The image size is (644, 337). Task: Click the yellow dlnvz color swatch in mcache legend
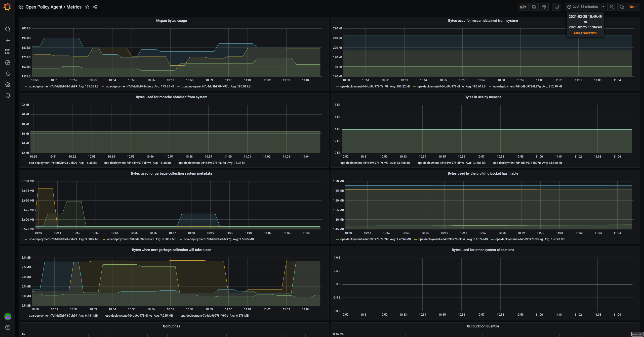pos(101,163)
